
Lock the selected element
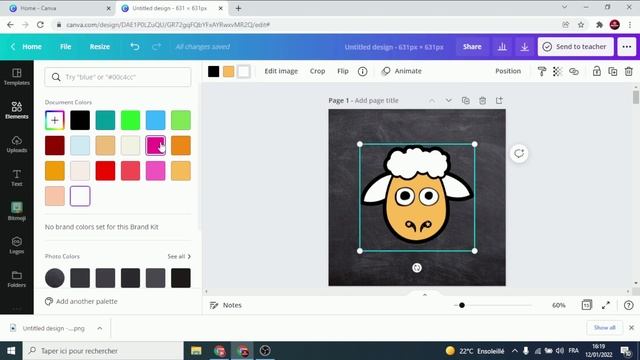tap(597, 71)
